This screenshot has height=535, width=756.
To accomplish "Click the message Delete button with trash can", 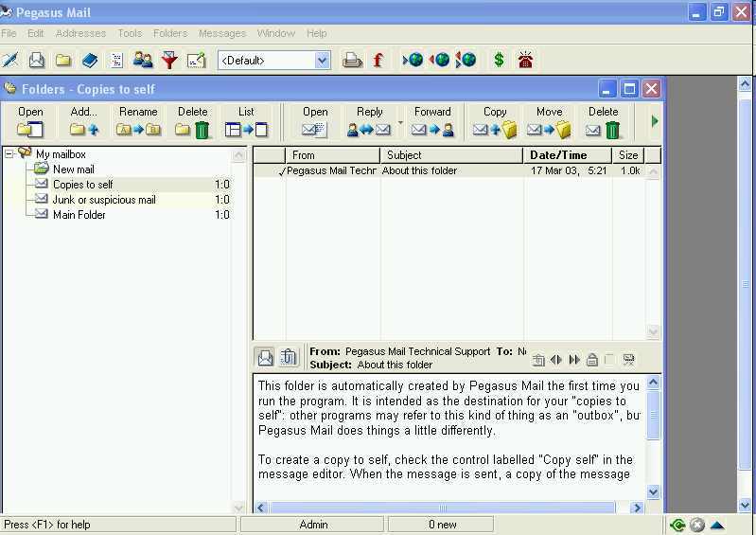I will pyautogui.click(x=603, y=121).
